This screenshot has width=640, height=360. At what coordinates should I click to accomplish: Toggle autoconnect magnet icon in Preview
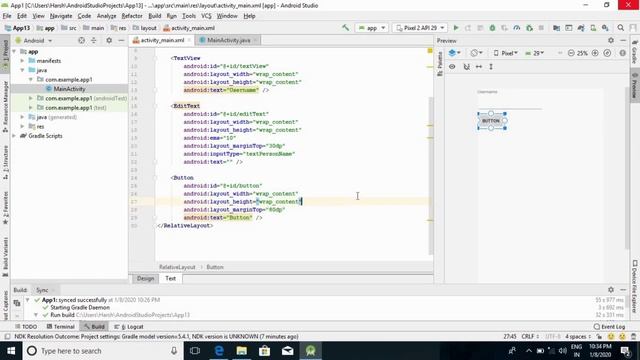click(x=467, y=67)
